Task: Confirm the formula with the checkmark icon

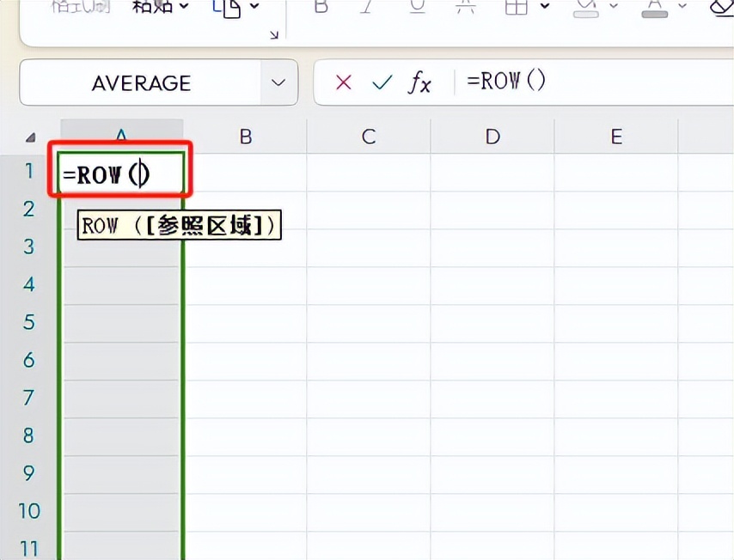Action: click(382, 82)
